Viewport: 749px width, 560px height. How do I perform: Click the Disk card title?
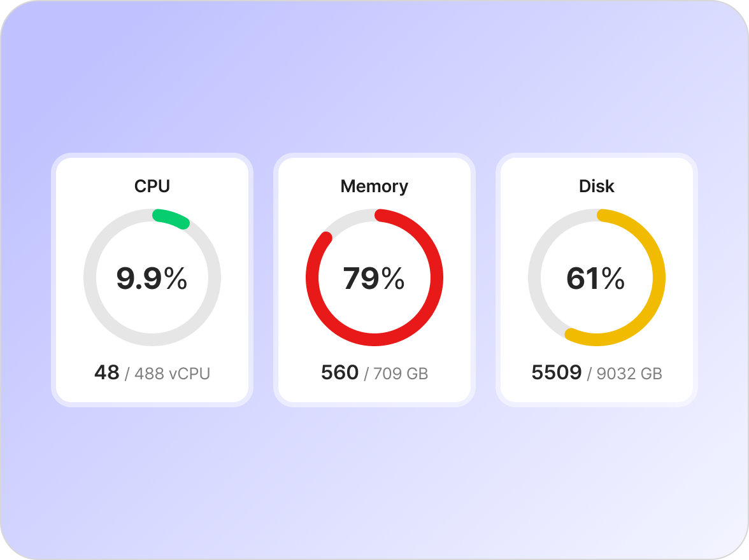coord(596,186)
